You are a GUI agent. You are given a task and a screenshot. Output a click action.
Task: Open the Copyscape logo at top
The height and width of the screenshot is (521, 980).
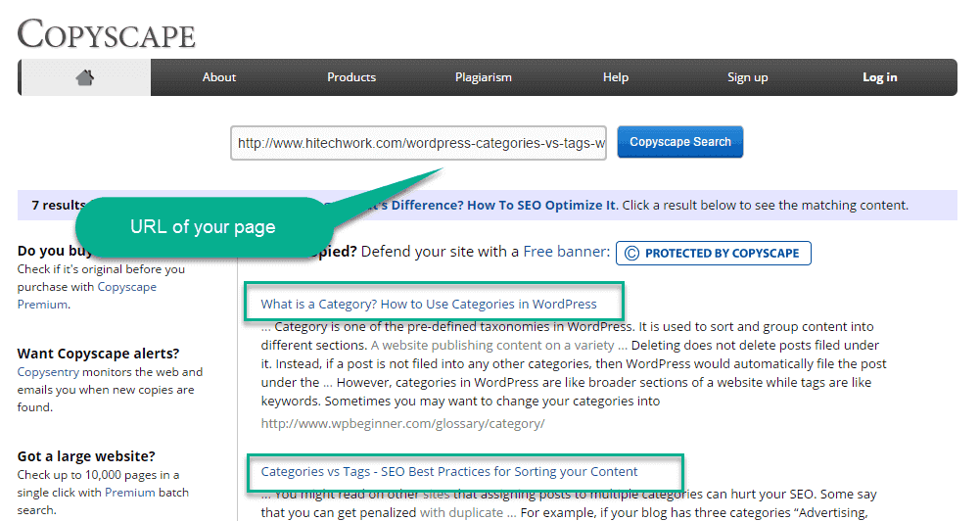107,33
